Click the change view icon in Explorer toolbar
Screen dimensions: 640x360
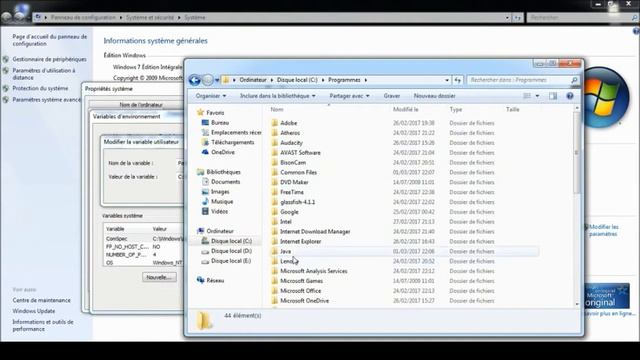pos(527,96)
